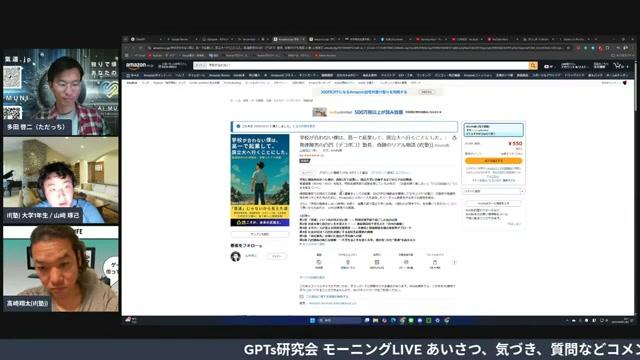Click the second product detail icon in the row
This screenshot has width=640, height=360.
click(348, 262)
